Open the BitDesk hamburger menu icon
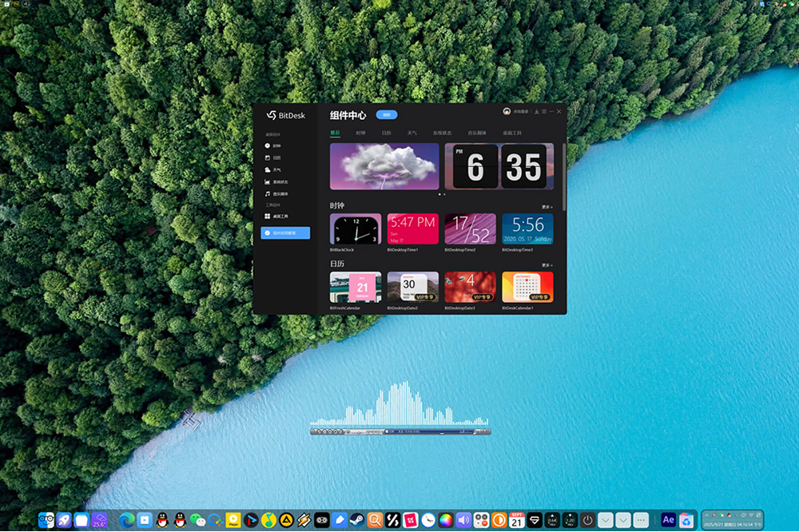Viewport: 799px width, 532px height. point(543,111)
